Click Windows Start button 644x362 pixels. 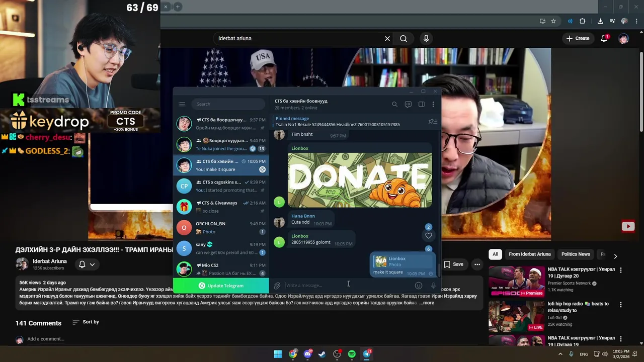coord(278,354)
